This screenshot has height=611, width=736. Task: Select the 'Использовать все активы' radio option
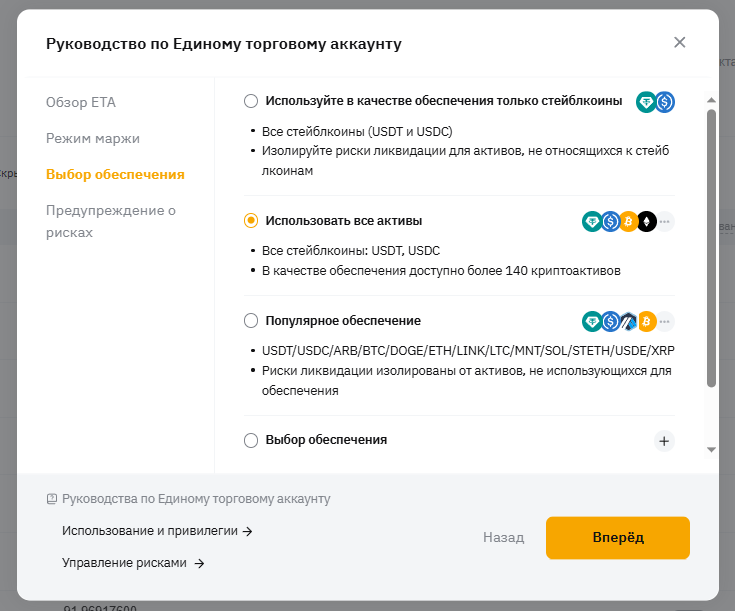click(x=251, y=221)
